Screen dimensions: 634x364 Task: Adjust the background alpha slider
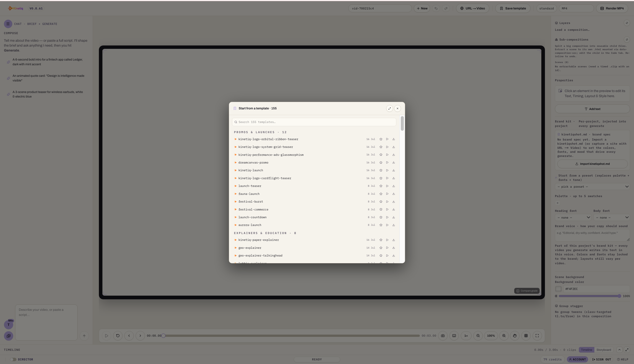point(590,296)
